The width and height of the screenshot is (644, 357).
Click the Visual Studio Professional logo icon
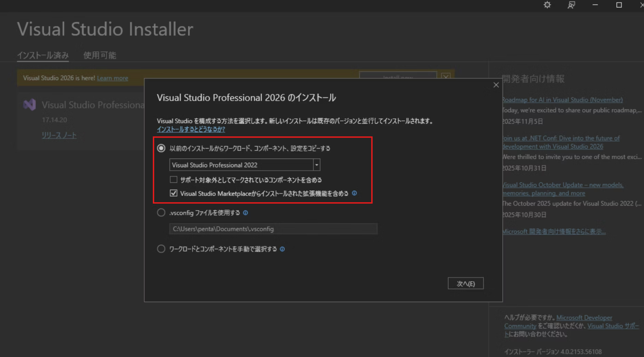tap(30, 104)
